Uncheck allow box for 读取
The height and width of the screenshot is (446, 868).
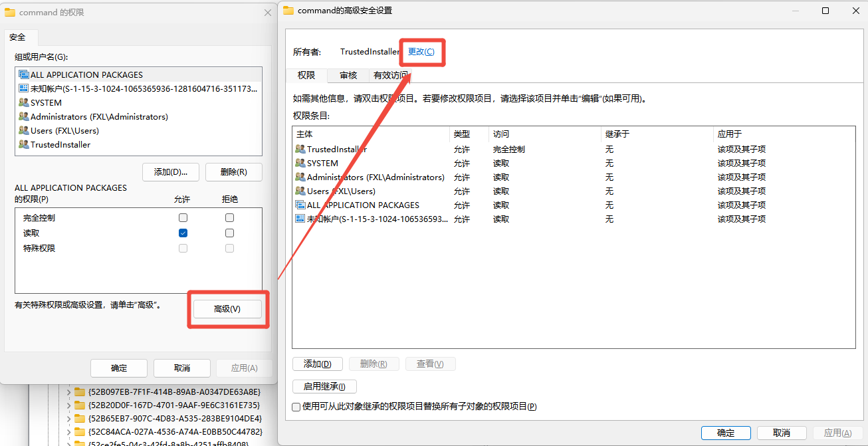pos(183,233)
